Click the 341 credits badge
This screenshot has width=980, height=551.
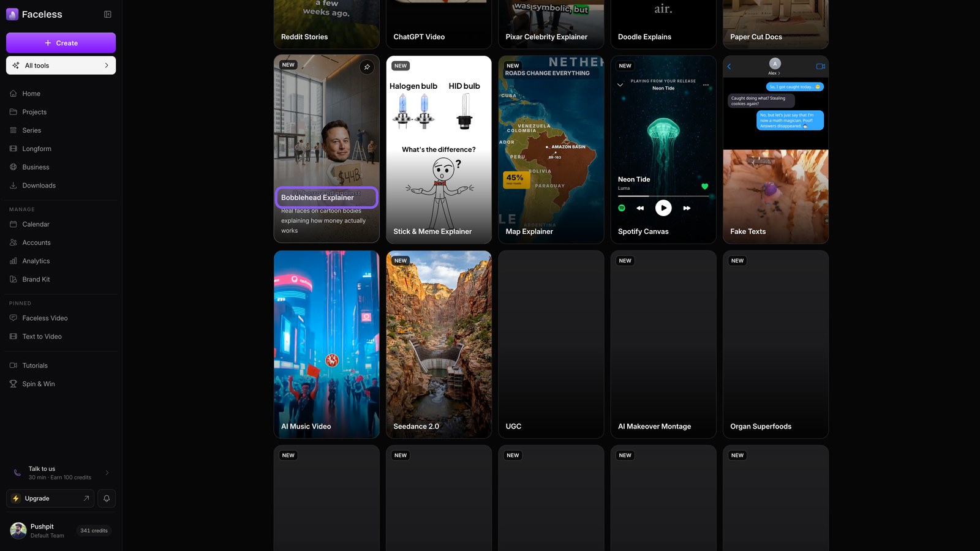coord(94,531)
